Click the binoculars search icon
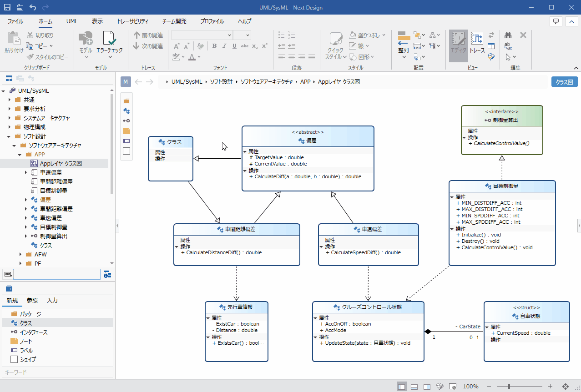 pyautogui.click(x=508, y=35)
